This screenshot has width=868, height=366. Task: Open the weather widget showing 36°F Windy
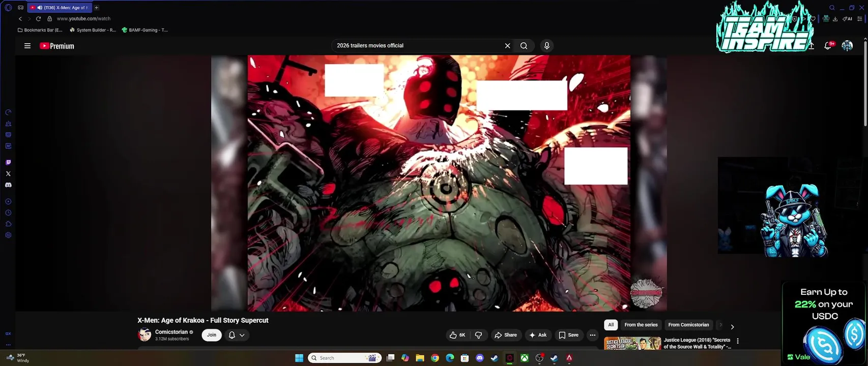pos(17,358)
